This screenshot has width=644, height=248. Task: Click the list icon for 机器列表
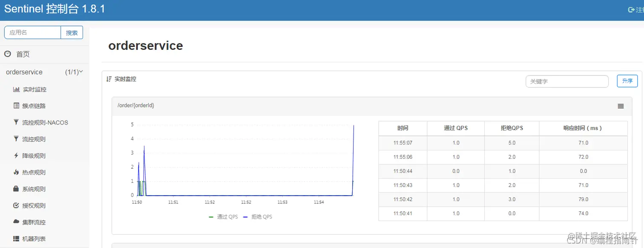(x=16, y=239)
